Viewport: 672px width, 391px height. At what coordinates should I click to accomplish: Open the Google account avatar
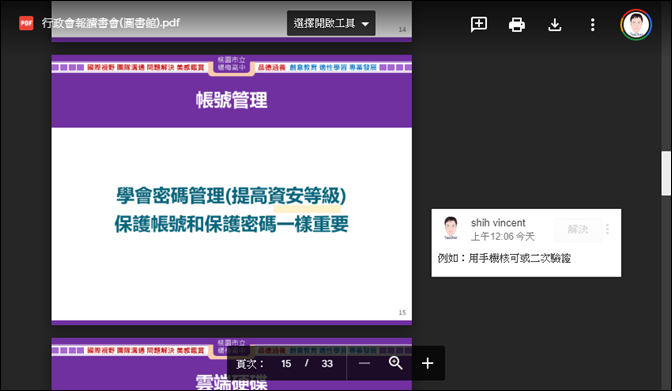[x=636, y=24]
